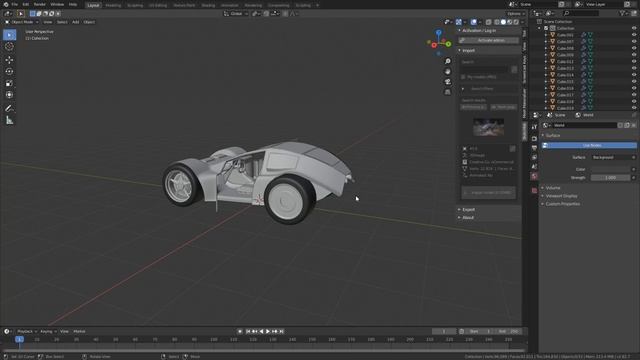Select solid viewport shading mode
Image resolution: width=640 pixels, height=360 pixels.
pyautogui.click(x=503, y=22)
